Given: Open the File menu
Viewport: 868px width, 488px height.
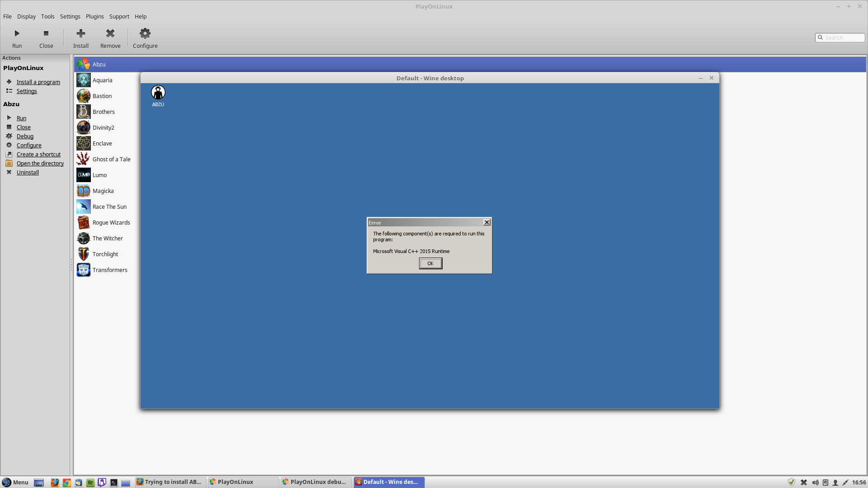Looking at the screenshot, I should tap(7, 16).
